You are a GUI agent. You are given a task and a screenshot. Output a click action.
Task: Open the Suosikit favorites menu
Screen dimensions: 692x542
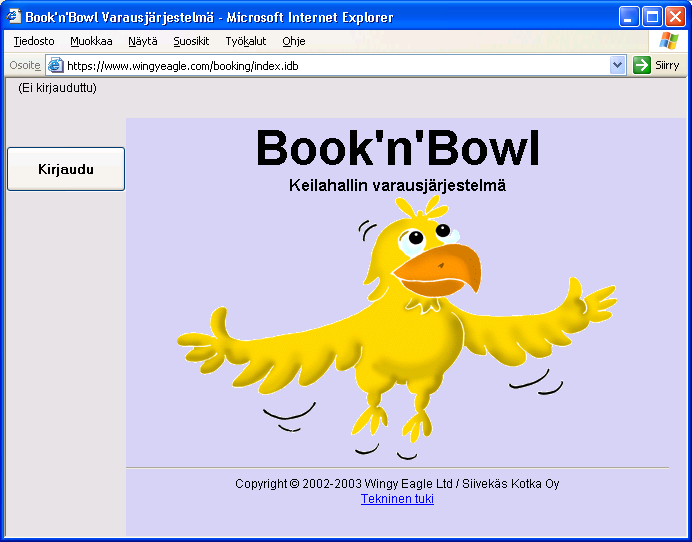191,41
